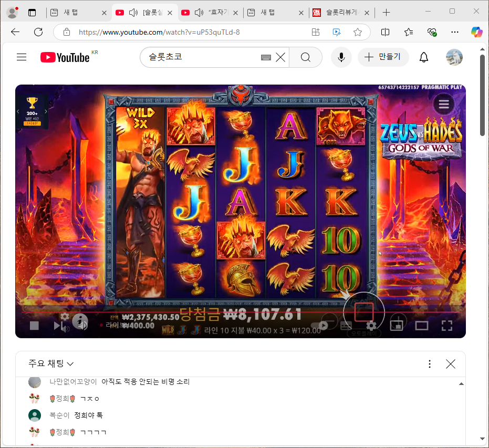Click the 나만없어꼬양이 chat avatar
Viewport: 489px width, 448px height.
tap(35, 382)
